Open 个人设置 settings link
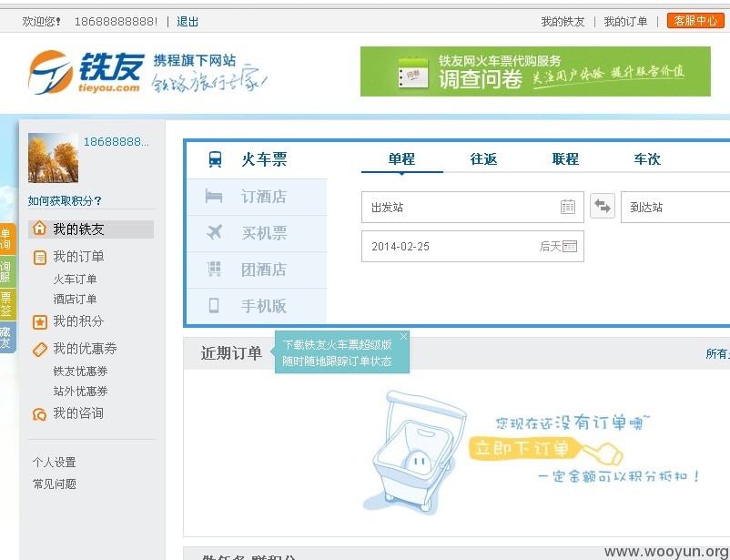 [x=54, y=463]
